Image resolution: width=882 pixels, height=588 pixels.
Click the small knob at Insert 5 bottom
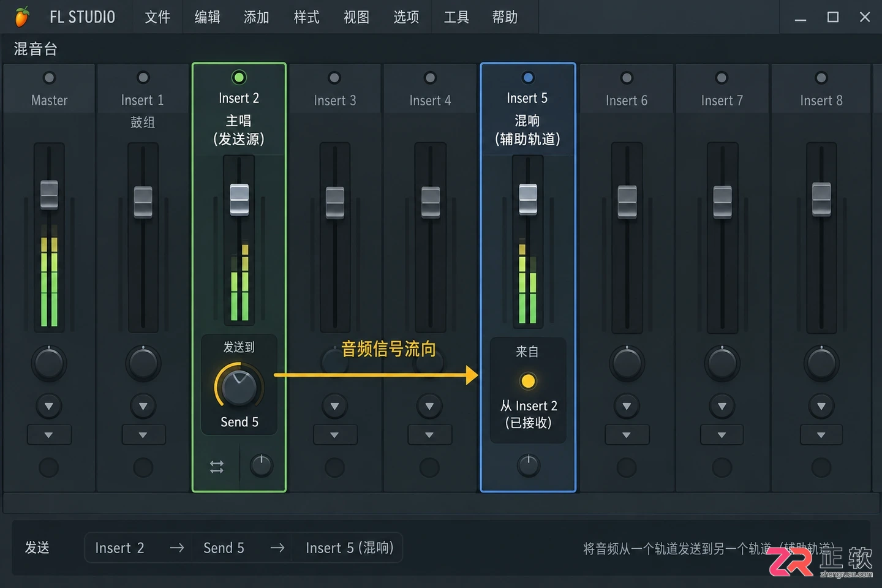click(x=528, y=466)
